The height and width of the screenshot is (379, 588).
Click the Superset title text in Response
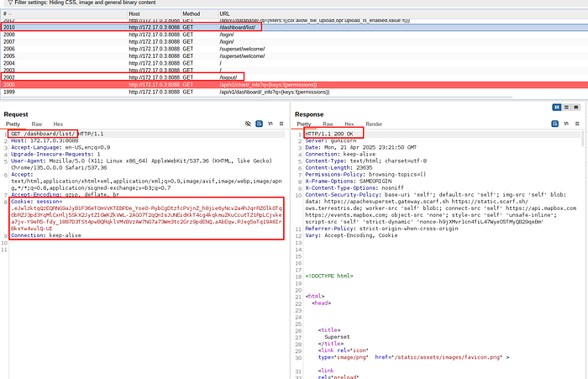(337, 337)
